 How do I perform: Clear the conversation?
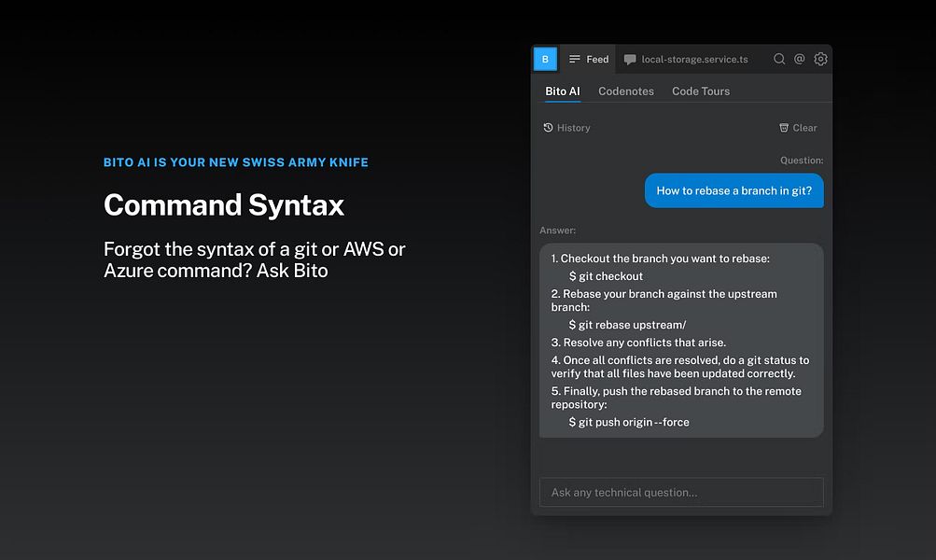point(798,128)
